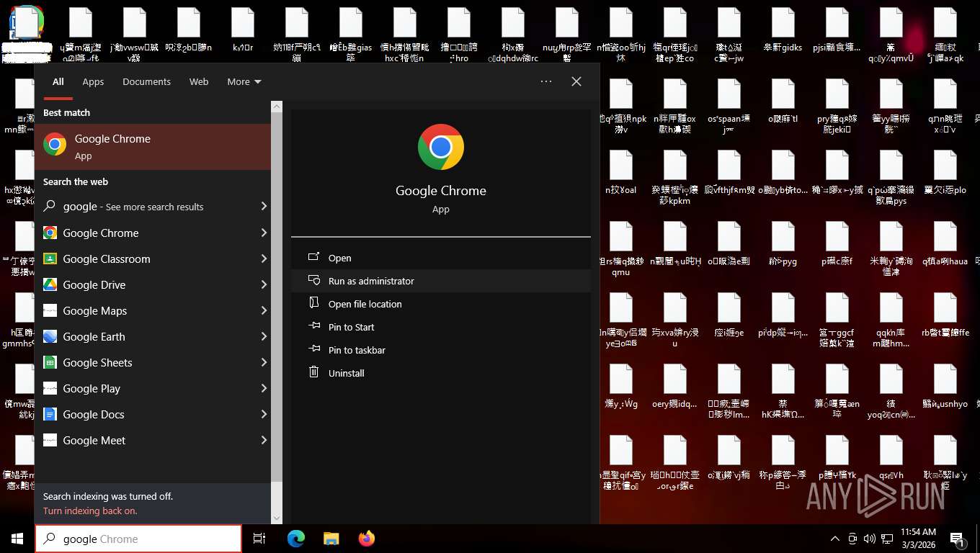Click the Google Classroom result icon
This screenshot has width=980, height=553.
click(50, 259)
